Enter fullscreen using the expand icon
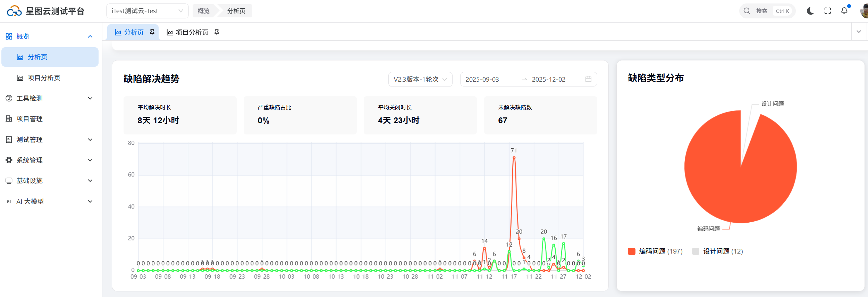Viewport: 868px width, 297px height. click(x=827, y=11)
